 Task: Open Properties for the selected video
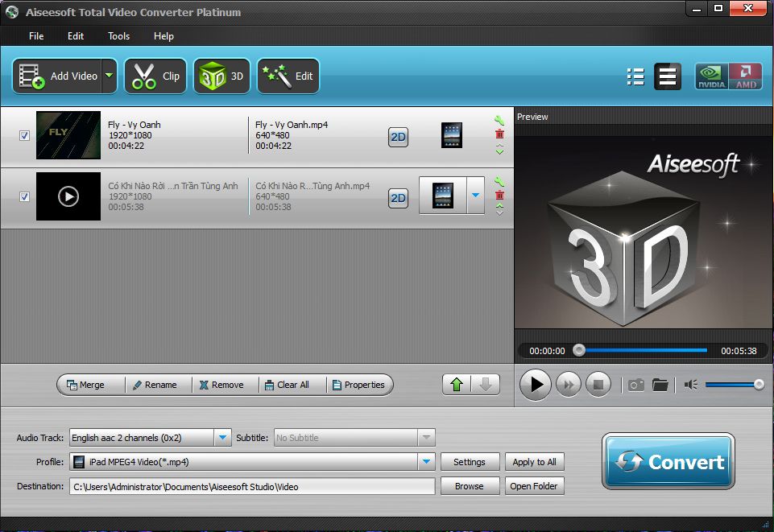click(x=359, y=385)
